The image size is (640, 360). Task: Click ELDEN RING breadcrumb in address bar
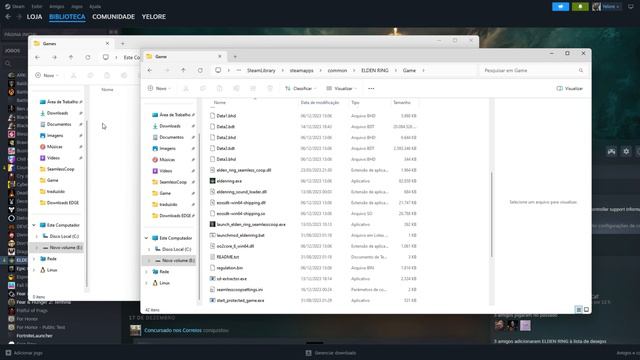[375, 71]
